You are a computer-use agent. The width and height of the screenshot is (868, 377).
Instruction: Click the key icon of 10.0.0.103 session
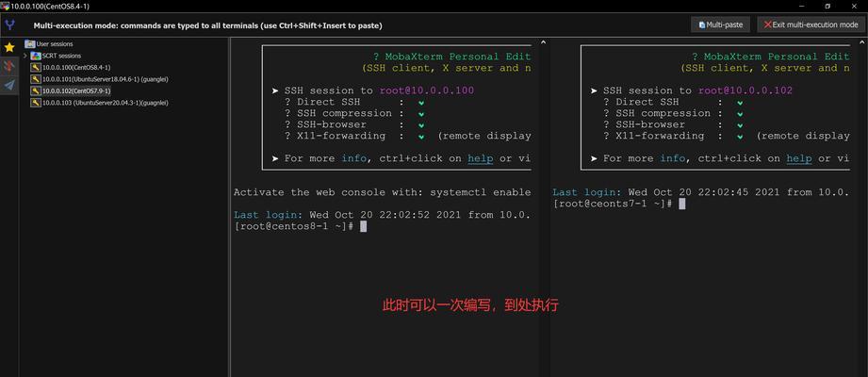click(x=36, y=103)
